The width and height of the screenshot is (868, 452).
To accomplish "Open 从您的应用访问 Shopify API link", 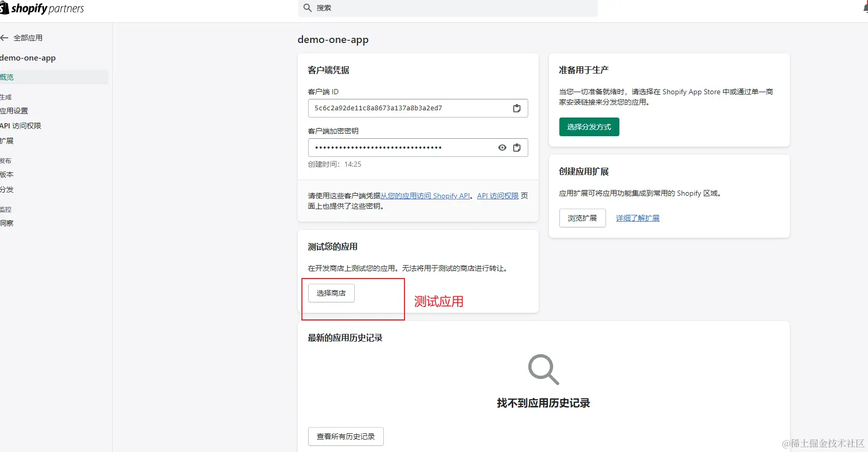I will [x=425, y=196].
